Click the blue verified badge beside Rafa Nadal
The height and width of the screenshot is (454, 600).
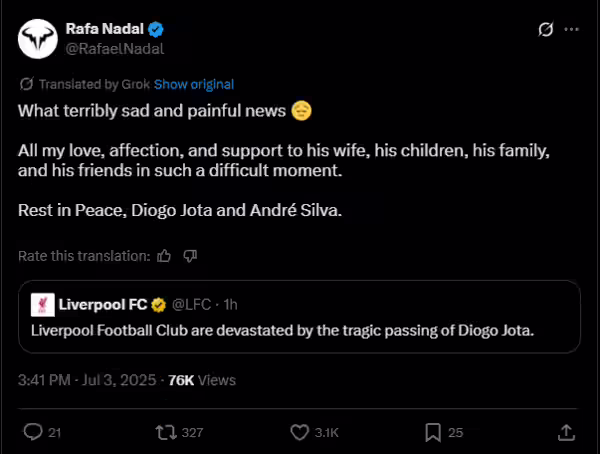[156, 29]
